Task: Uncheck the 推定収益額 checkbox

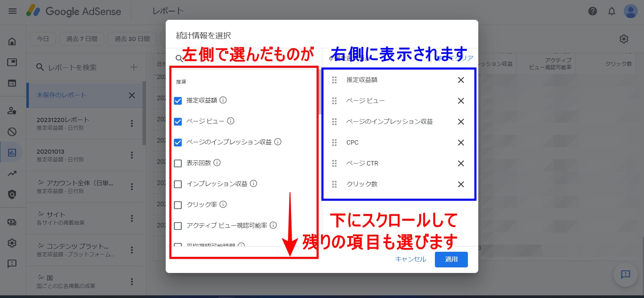Action: [178, 101]
